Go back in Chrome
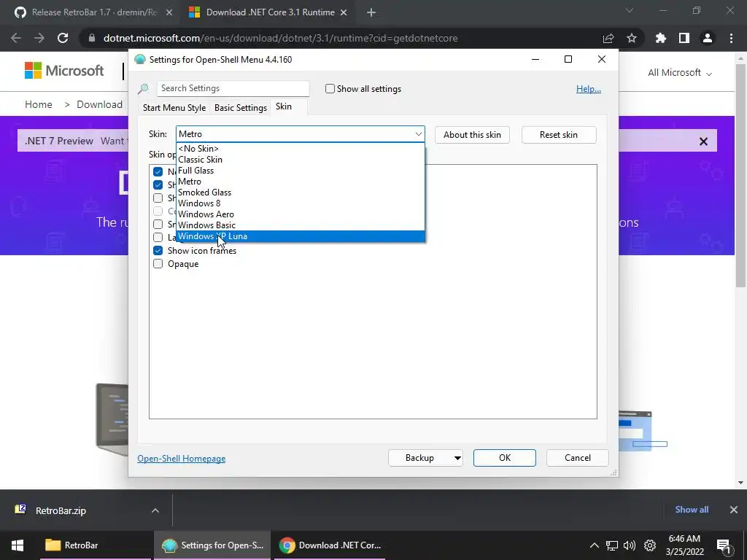The height and width of the screenshot is (560, 747). 16,38
